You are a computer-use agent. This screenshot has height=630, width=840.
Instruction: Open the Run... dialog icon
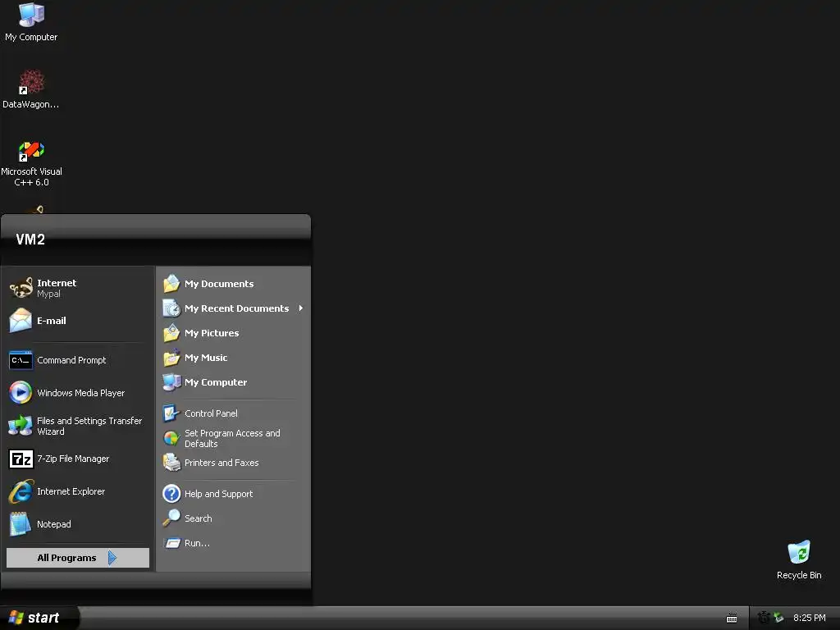(171, 543)
